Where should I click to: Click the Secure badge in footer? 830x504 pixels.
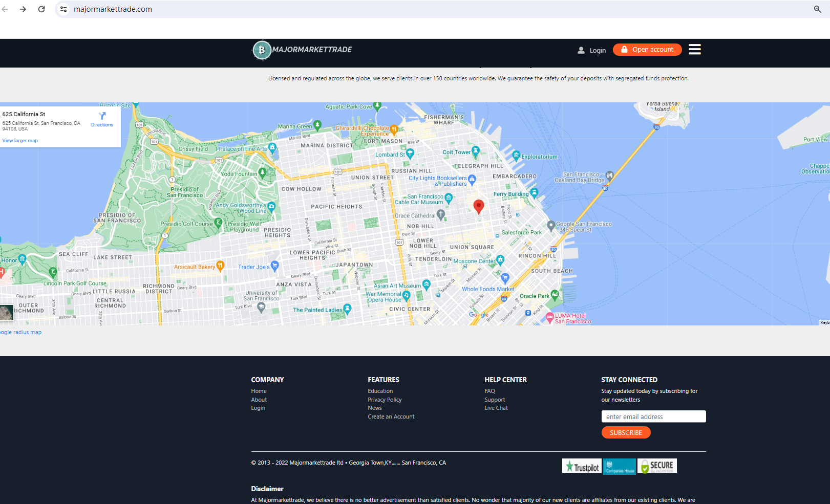pos(657,466)
